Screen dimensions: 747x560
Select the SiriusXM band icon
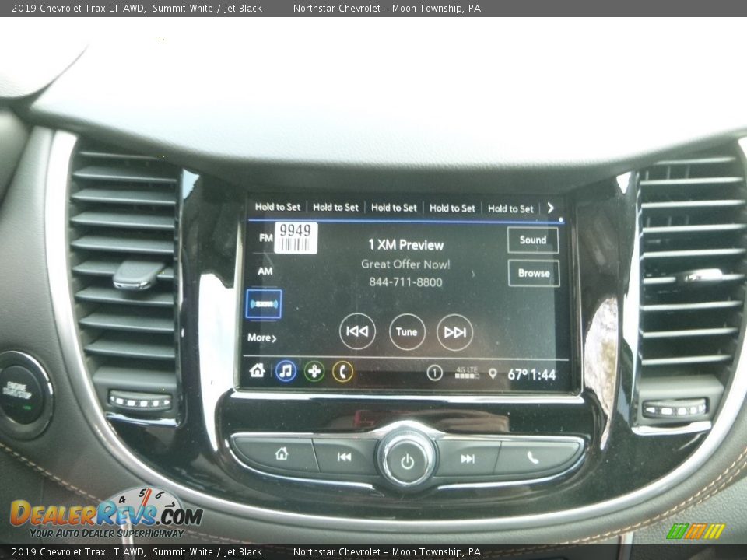click(x=262, y=303)
